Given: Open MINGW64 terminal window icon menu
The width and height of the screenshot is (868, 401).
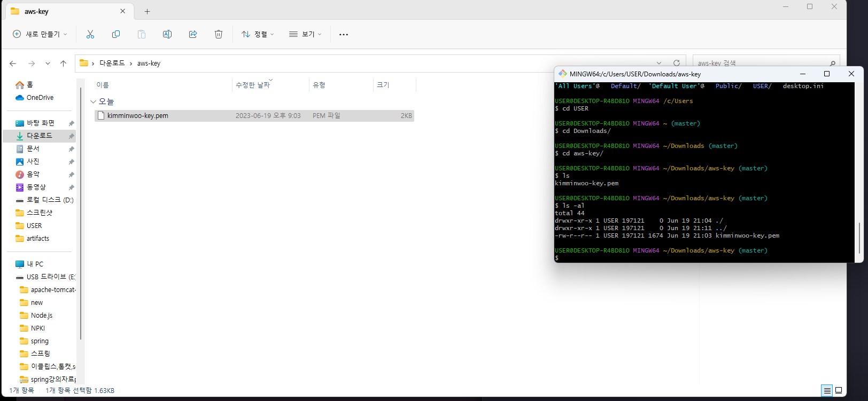Looking at the screenshot, I should (562, 74).
